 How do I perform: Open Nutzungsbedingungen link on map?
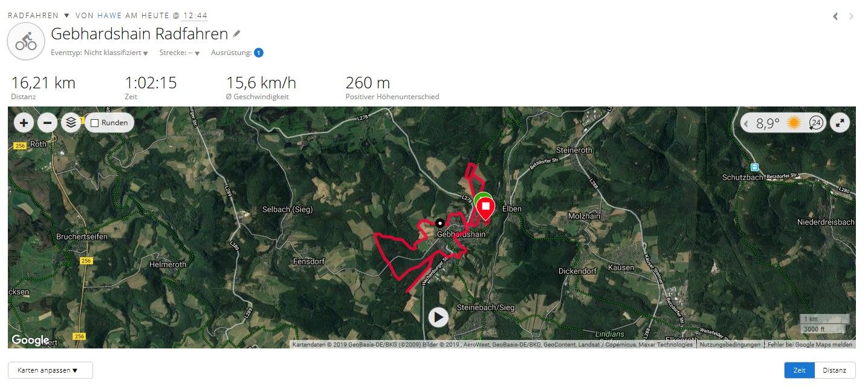click(730, 344)
